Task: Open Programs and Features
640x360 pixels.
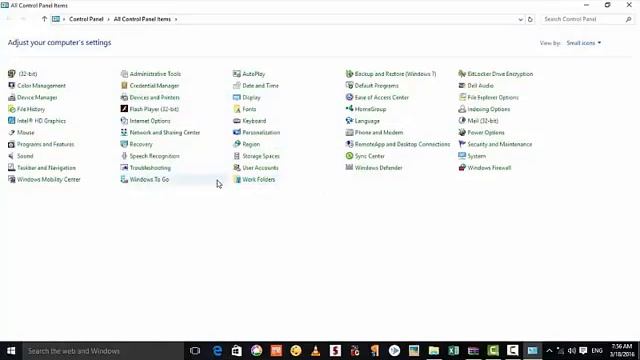Action: click(46, 144)
